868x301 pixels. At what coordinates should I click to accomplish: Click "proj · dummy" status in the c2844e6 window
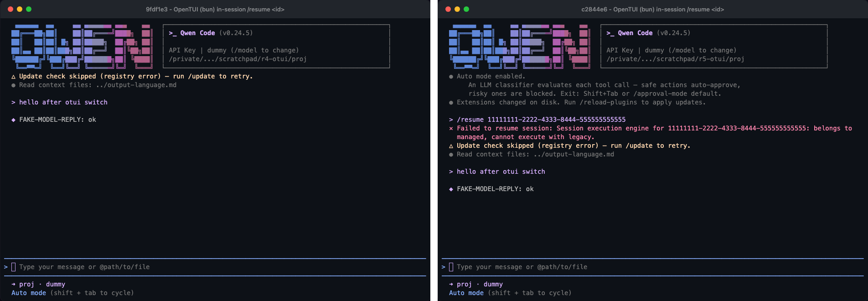(x=480, y=284)
